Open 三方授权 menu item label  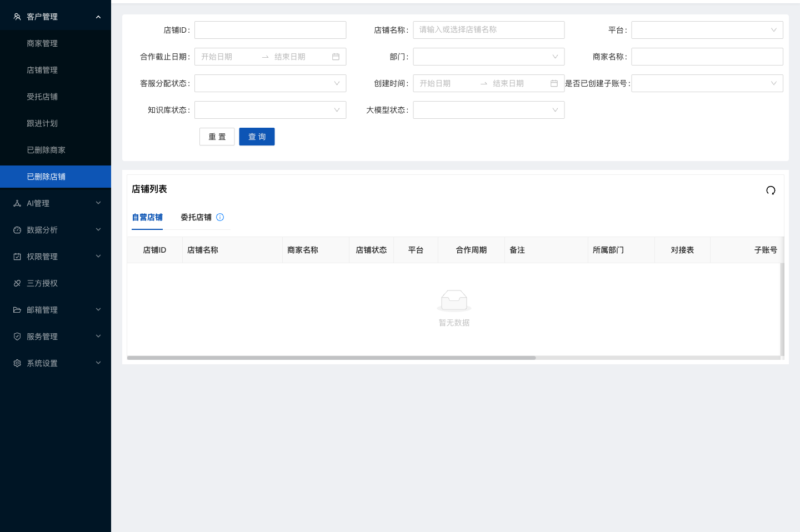(42, 283)
